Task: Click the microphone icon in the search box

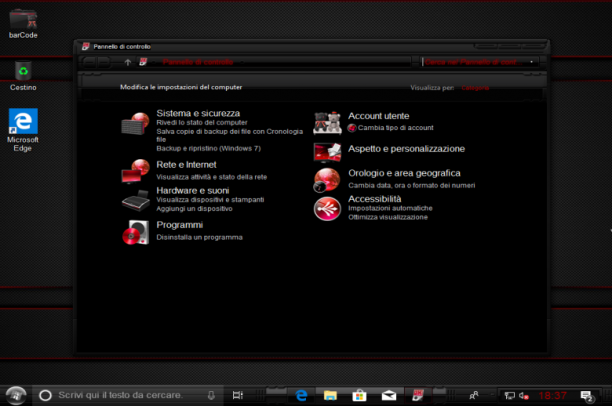Action: 211,395
